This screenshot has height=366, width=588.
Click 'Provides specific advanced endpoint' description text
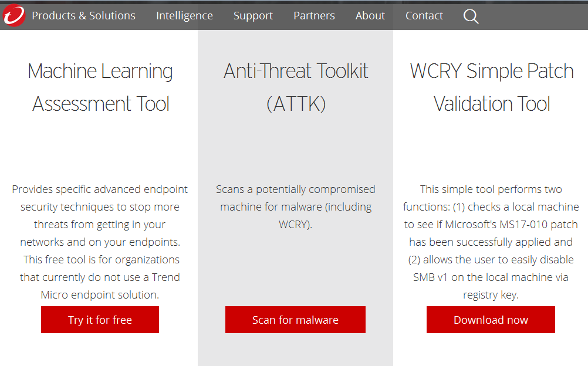100,242
